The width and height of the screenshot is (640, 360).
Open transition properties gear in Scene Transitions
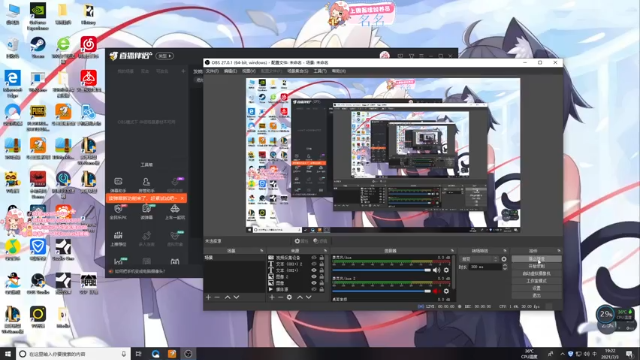(504, 259)
